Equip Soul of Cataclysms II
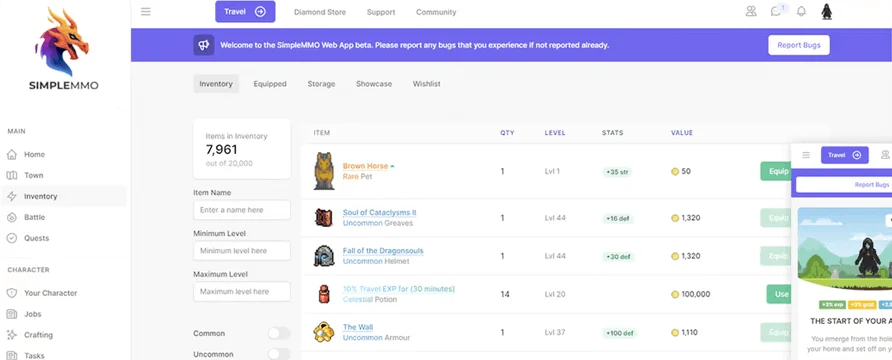The width and height of the screenshot is (892, 360). click(x=775, y=218)
